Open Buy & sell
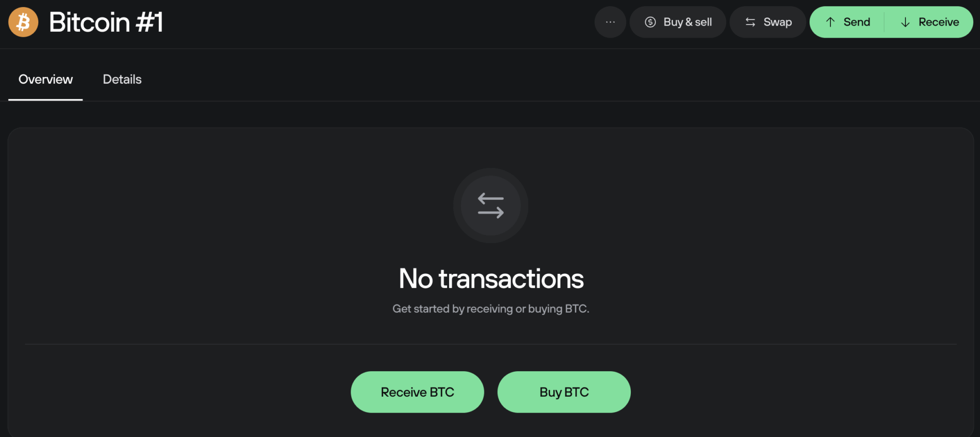The height and width of the screenshot is (437, 980). [677, 22]
